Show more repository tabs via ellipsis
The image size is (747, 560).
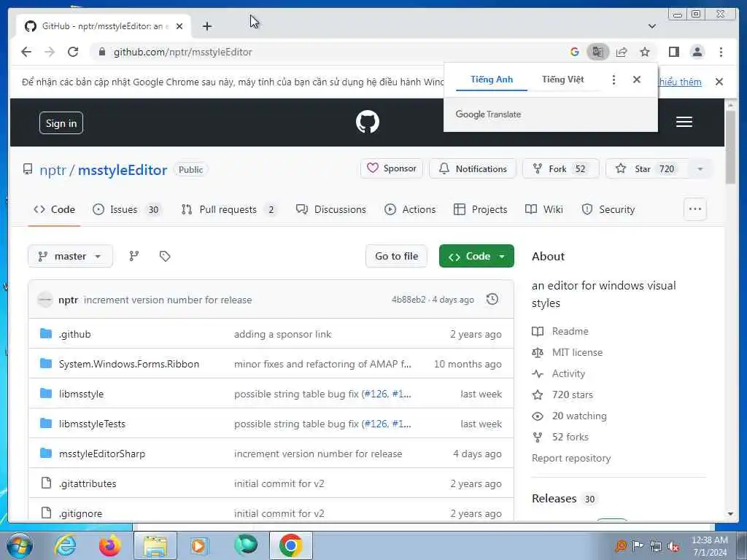(x=695, y=209)
